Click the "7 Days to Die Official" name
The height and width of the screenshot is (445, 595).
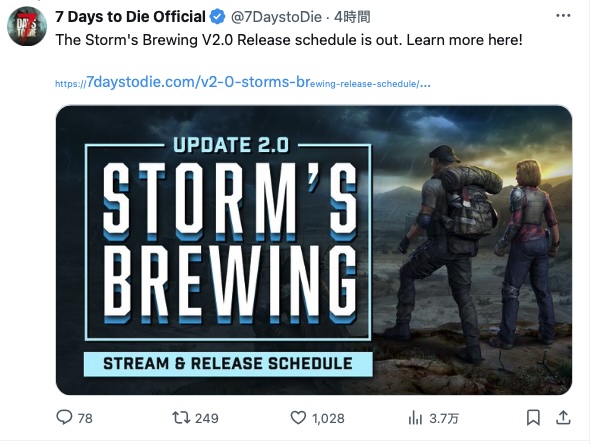(130, 17)
